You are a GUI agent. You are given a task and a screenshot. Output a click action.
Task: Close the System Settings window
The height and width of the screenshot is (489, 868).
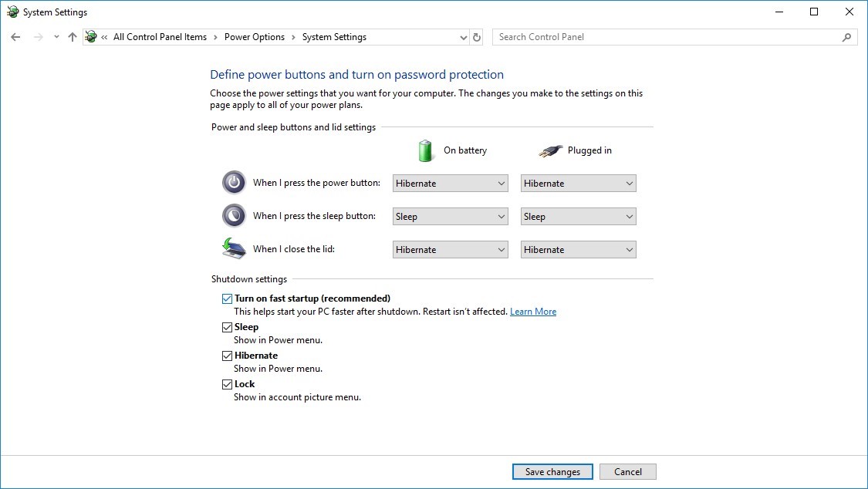849,12
